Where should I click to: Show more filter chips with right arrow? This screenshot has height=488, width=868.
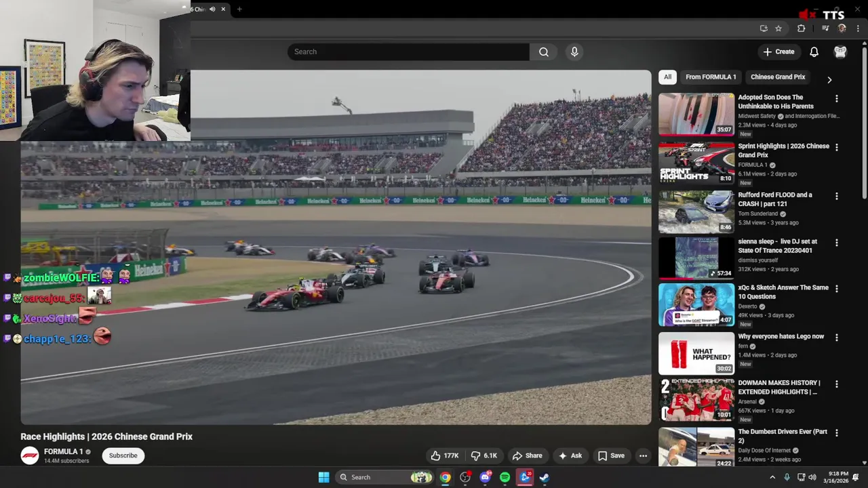tap(829, 79)
